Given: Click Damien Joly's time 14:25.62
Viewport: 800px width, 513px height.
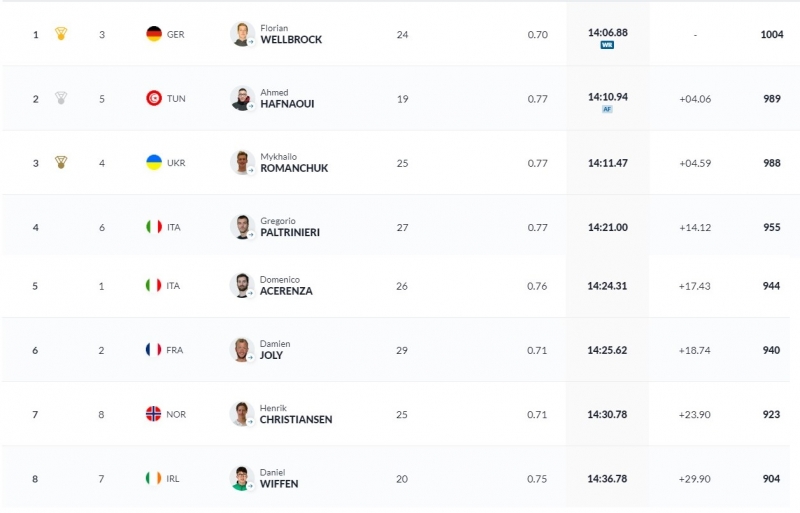Looking at the screenshot, I should pyautogui.click(x=607, y=350).
